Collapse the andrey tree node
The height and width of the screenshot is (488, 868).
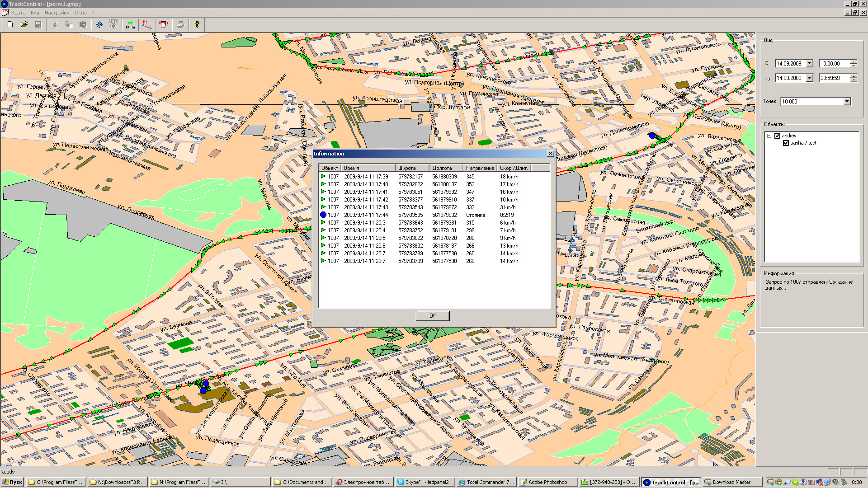[769, 136]
